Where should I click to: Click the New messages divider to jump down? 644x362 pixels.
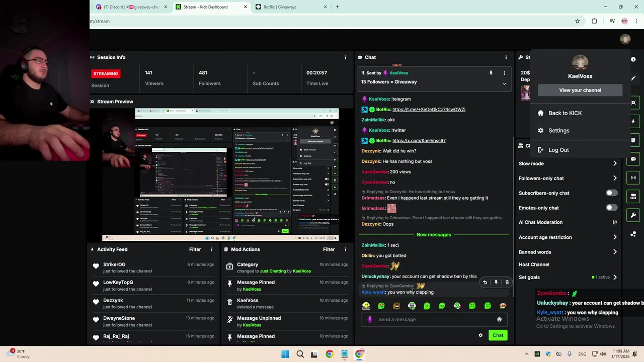[x=434, y=235]
